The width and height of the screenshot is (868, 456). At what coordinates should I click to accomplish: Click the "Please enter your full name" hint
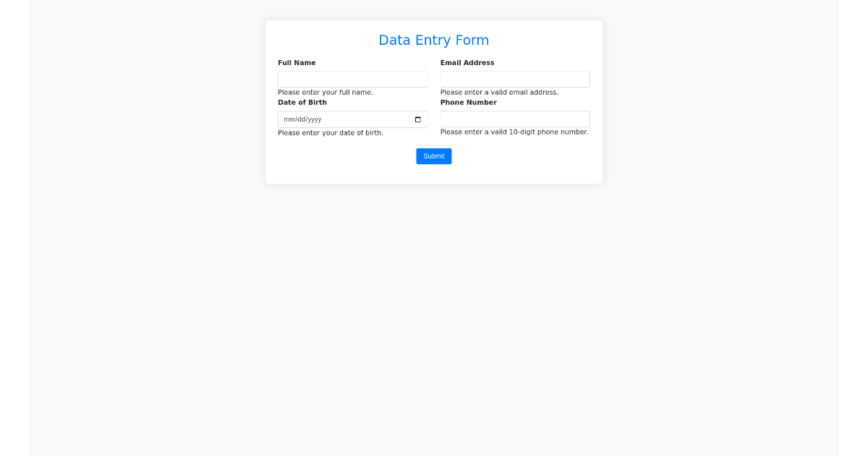(x=325, y=93)
